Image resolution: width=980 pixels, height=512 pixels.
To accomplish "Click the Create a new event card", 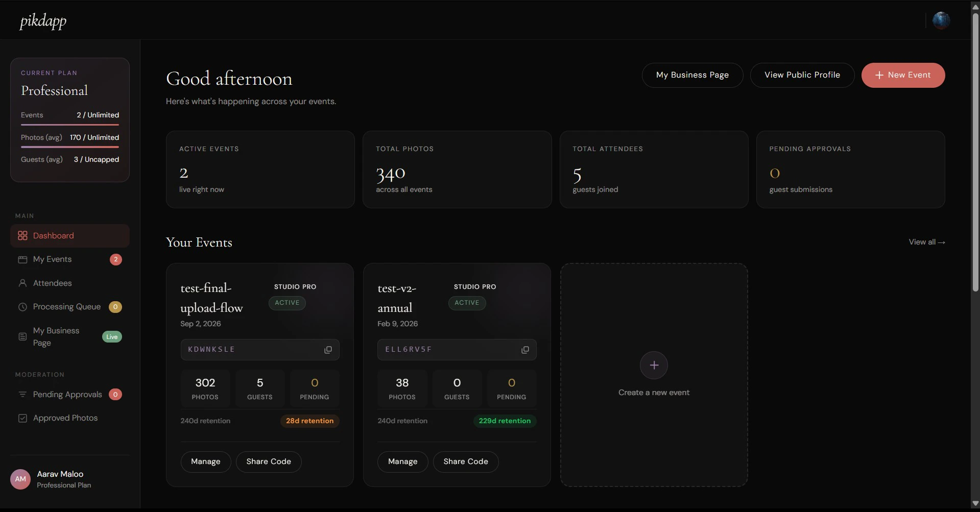I will tap(654, 375).
